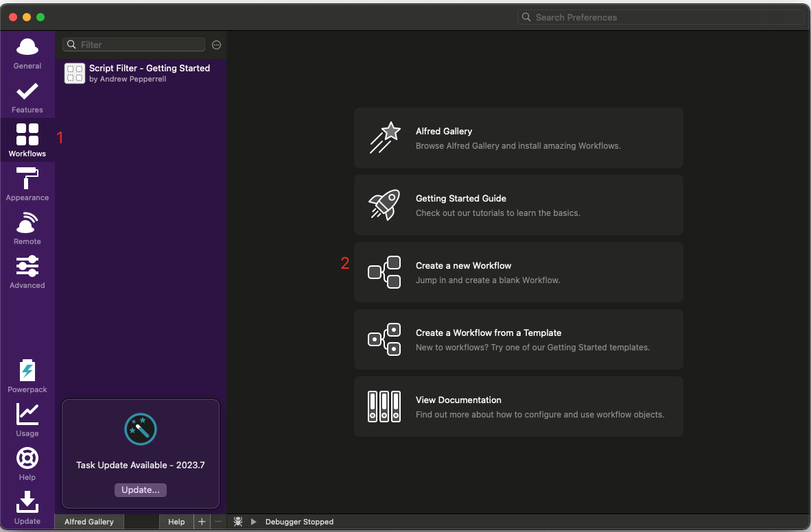Click the Update... button in Task Update
The width and height of the screenshot is (811, 532).
coord(141,489)
